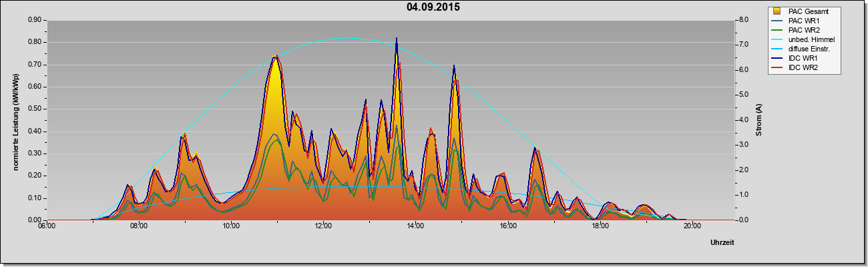
Task: Click the diffuse Einstr. legend entry
Action: [804, 49]
